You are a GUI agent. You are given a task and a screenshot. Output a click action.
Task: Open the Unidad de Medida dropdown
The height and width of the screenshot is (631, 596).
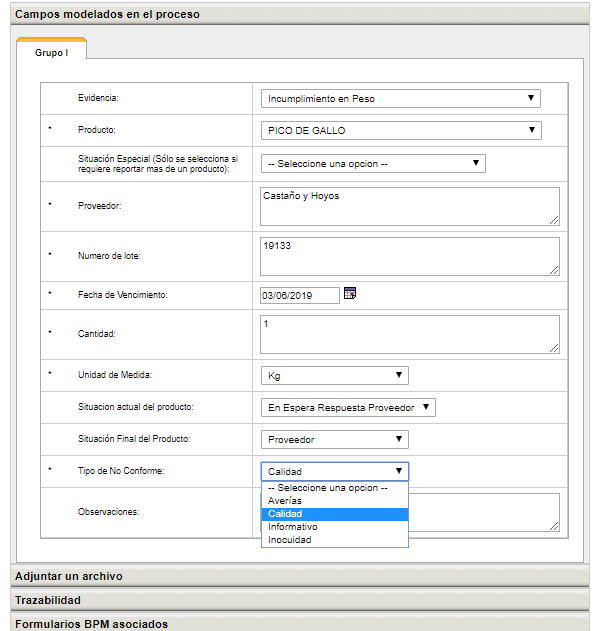tap(334, 375)
